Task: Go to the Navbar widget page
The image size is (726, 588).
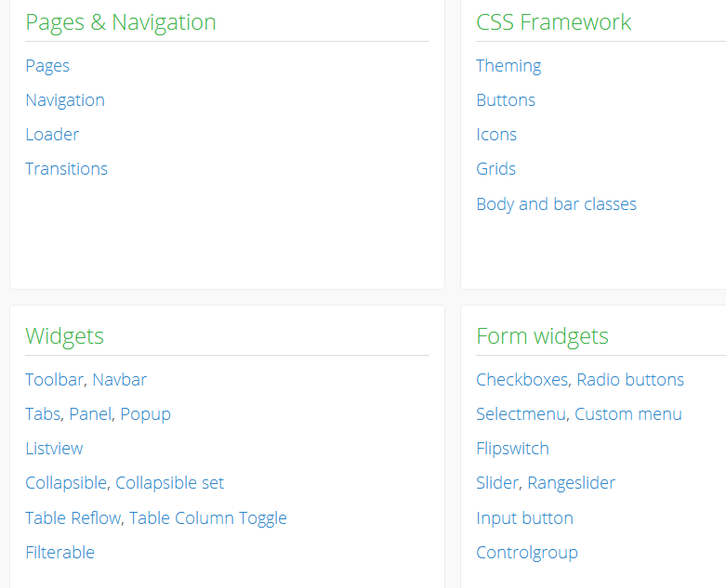Action: click(x=119, y=380)
